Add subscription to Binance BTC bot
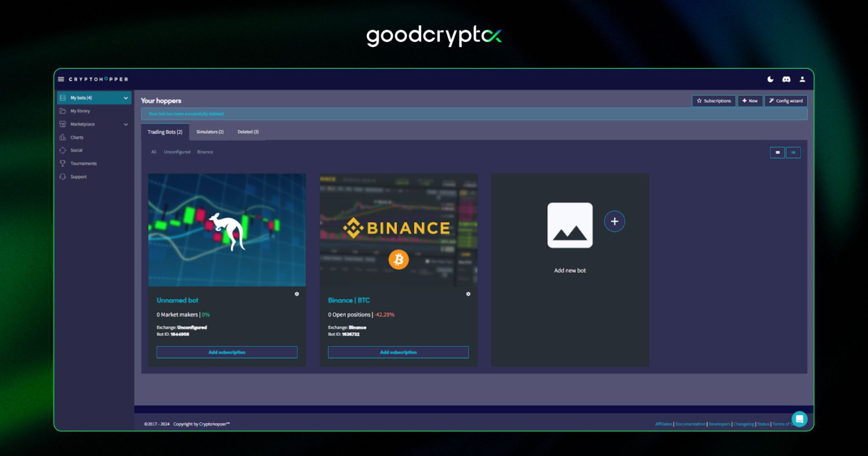 (398, 352)
